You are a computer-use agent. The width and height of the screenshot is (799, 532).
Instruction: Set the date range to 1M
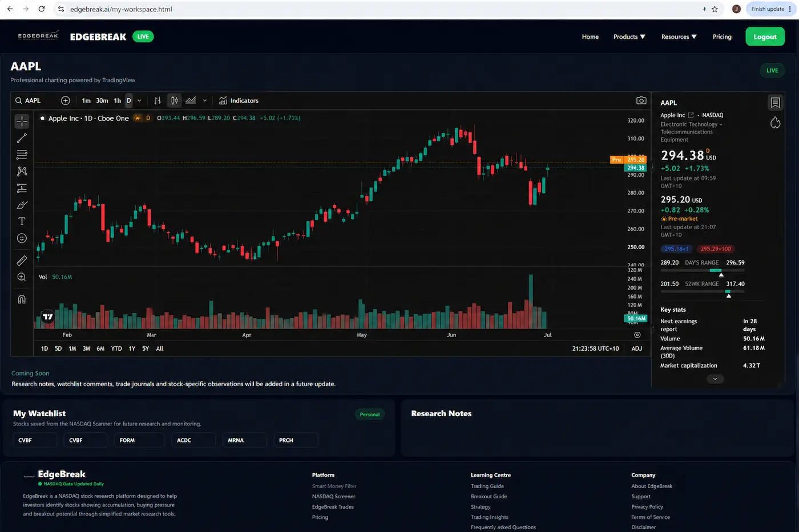tap(72, 348)
